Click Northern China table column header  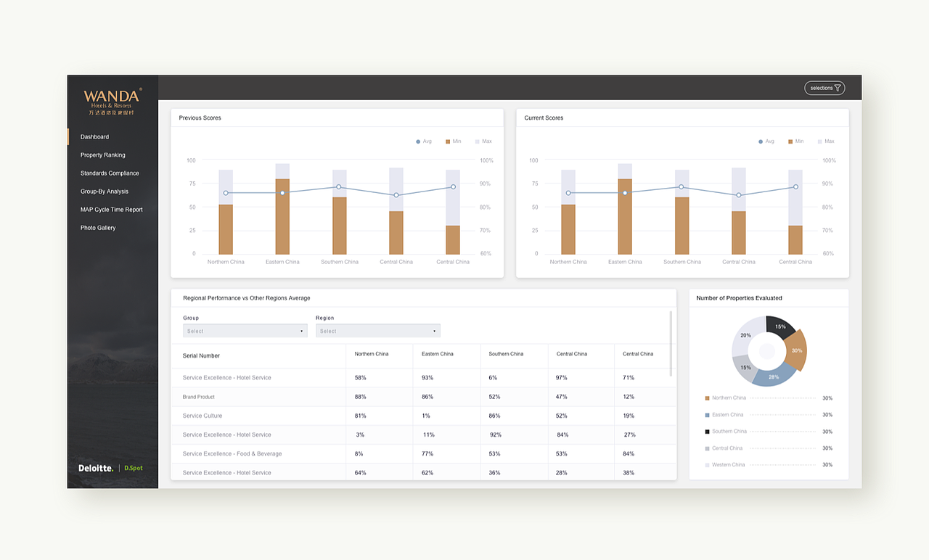click(372, 354)
